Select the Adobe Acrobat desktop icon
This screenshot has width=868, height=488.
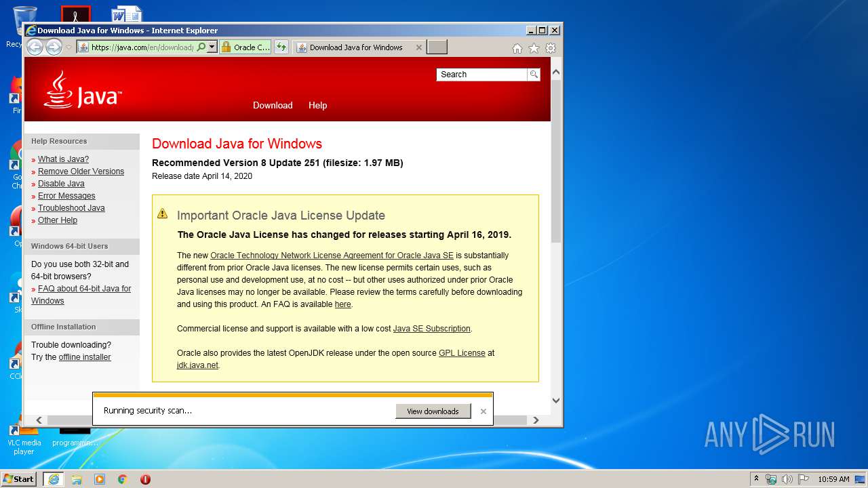(75, 14)
